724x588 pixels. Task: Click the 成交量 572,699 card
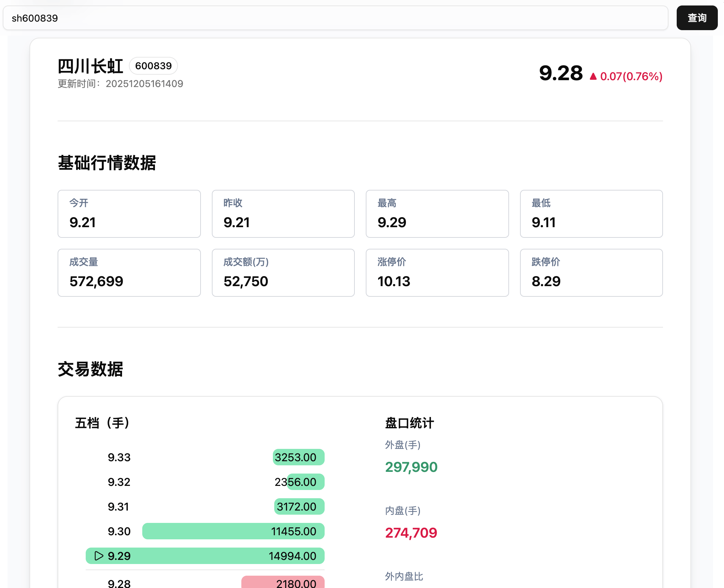point(129,273)
